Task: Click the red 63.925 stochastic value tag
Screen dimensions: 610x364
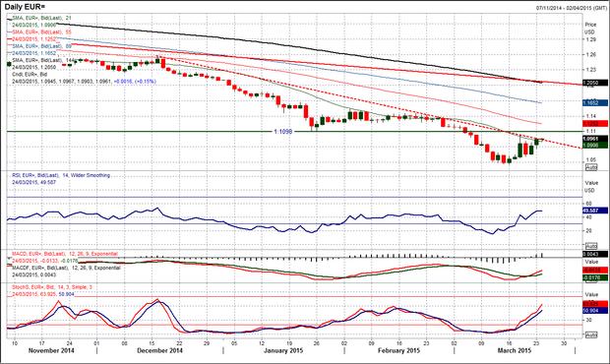Action: click(x=595, y=303)
